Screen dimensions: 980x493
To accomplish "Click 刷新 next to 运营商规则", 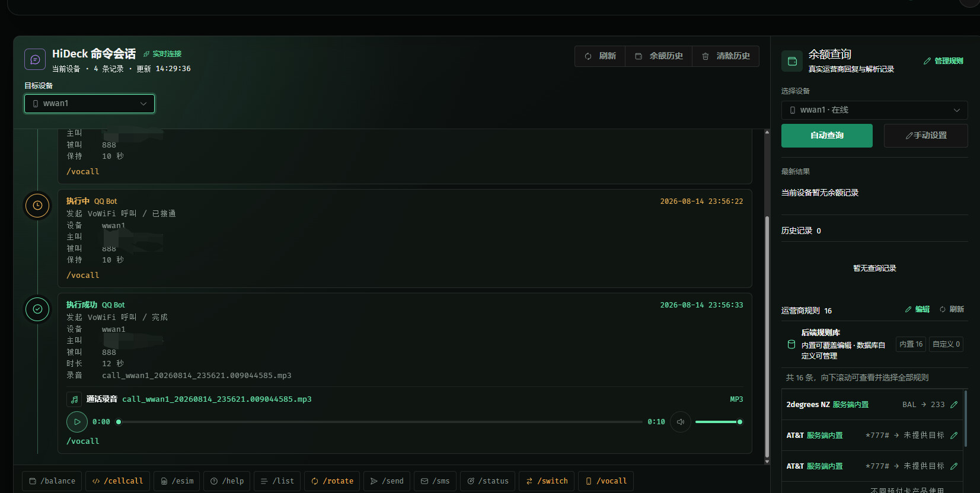I will 952,309.
